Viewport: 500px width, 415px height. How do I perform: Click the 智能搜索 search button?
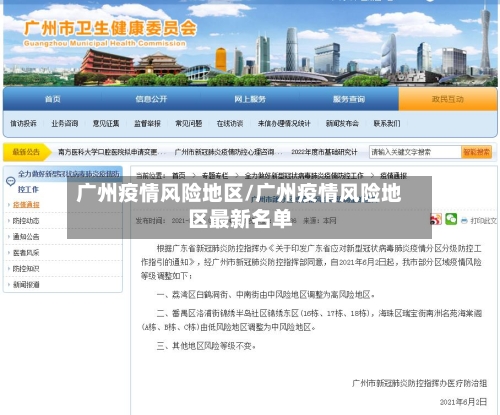(477, 152)
